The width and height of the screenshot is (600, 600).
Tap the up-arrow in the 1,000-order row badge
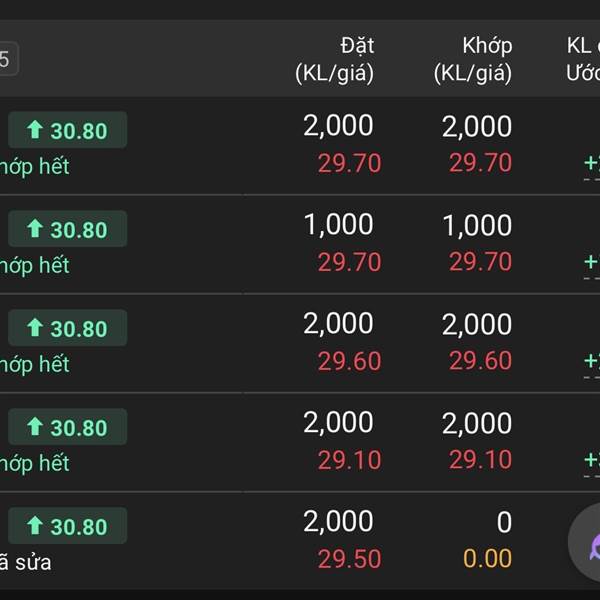[35, 229]
